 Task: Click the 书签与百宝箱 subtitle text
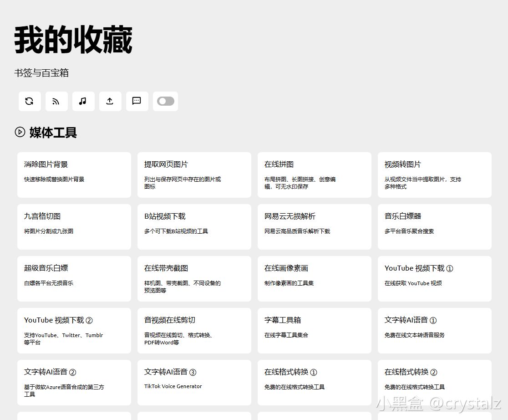point(41,72)
